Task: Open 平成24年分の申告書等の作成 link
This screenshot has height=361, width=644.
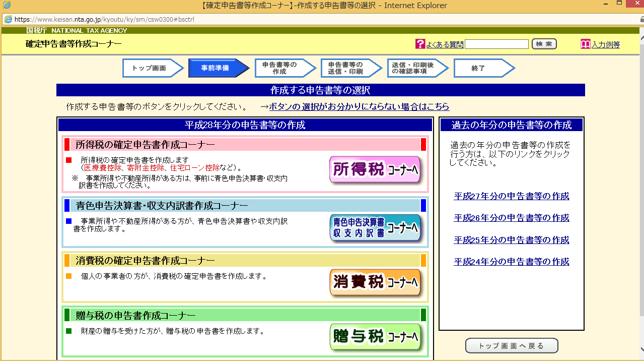Action: tap(512, 262)
